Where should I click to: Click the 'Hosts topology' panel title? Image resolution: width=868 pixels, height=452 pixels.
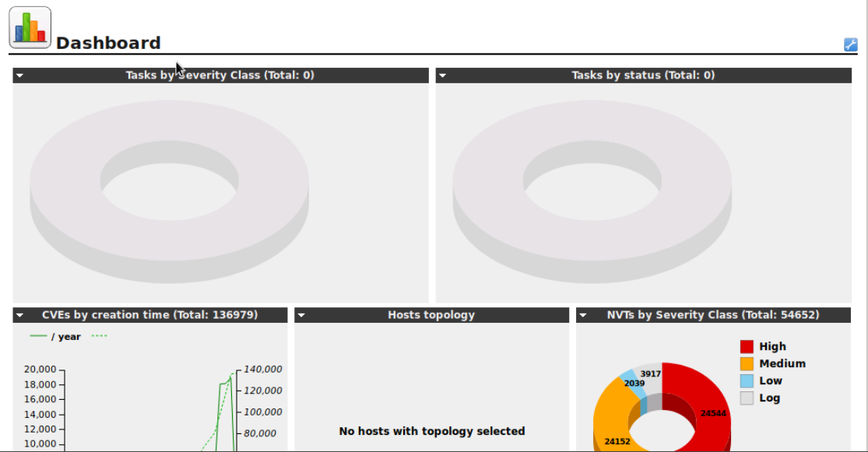click(431, 315)
